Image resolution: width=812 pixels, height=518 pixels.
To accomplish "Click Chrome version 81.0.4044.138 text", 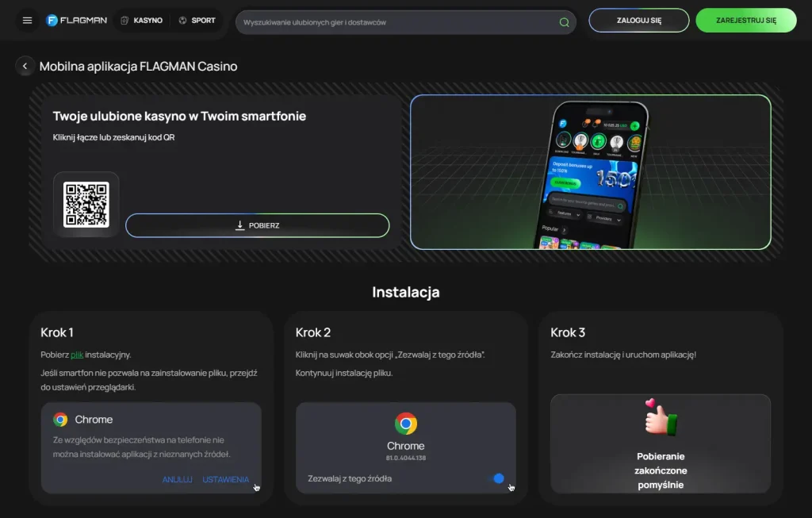I will pyautogui.click(x=405, y=458).
